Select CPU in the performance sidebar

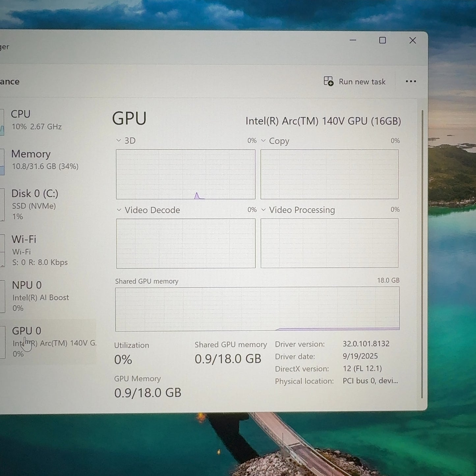(36, 120)
